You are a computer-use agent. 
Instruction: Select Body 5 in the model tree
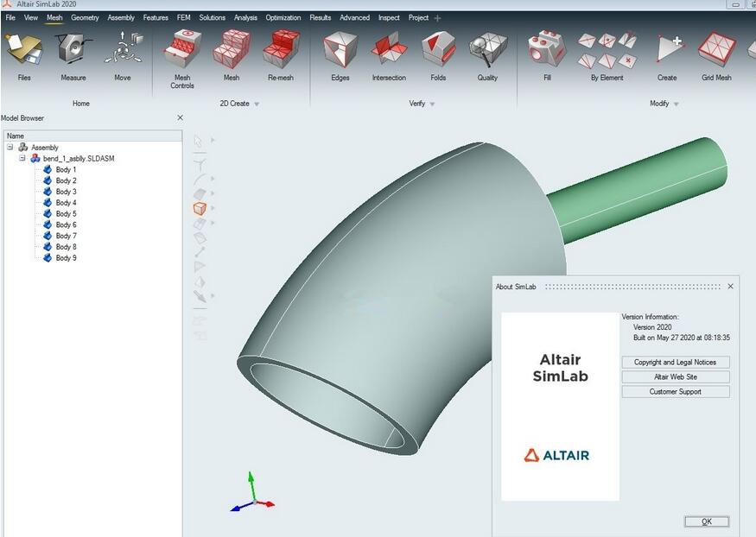pyautogui.click(x=66, y=214)
